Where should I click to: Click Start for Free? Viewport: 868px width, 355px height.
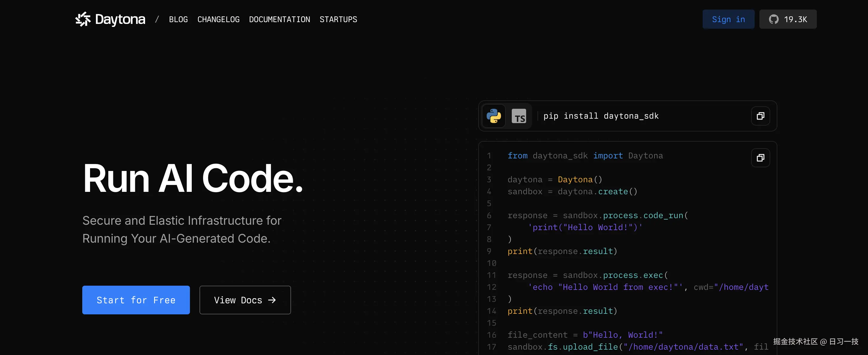click(x=136, y=300)
